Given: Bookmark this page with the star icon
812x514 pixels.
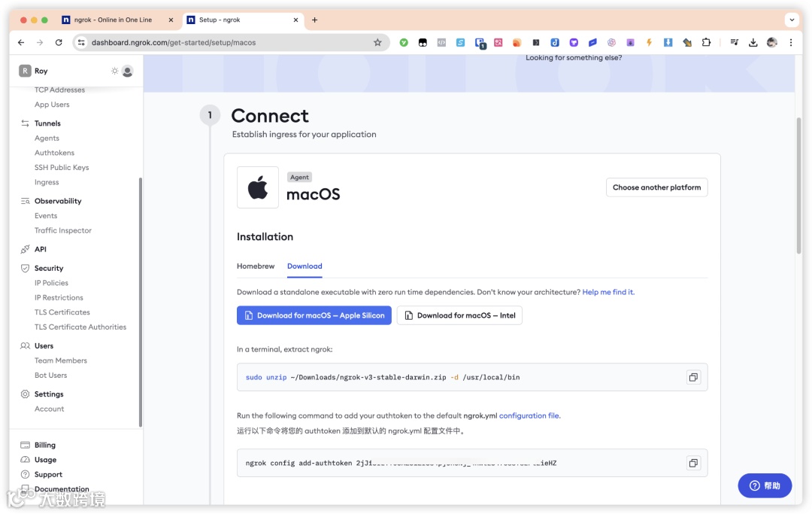Looking at the screenshot, I should [x=377, y=43].
